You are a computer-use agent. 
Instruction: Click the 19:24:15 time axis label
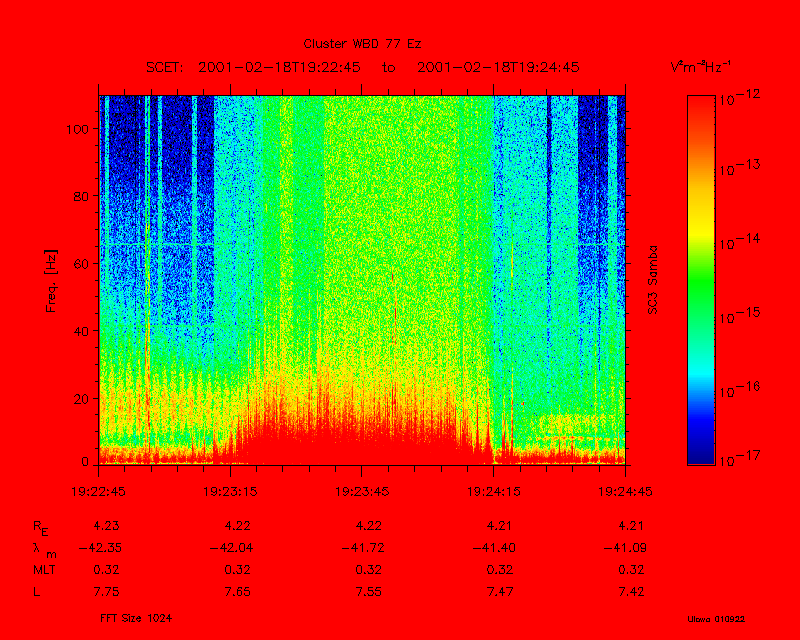(x=493, y=492)
